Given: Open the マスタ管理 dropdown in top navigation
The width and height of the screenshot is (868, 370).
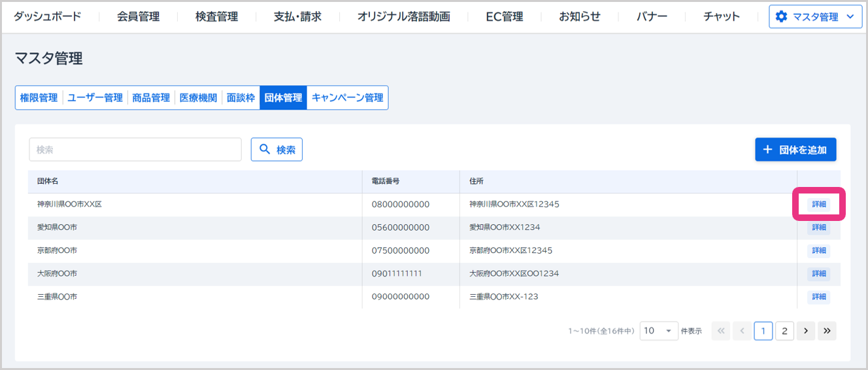Looking at the screenshot, I should pyautogui.click(x=815, y=17).
